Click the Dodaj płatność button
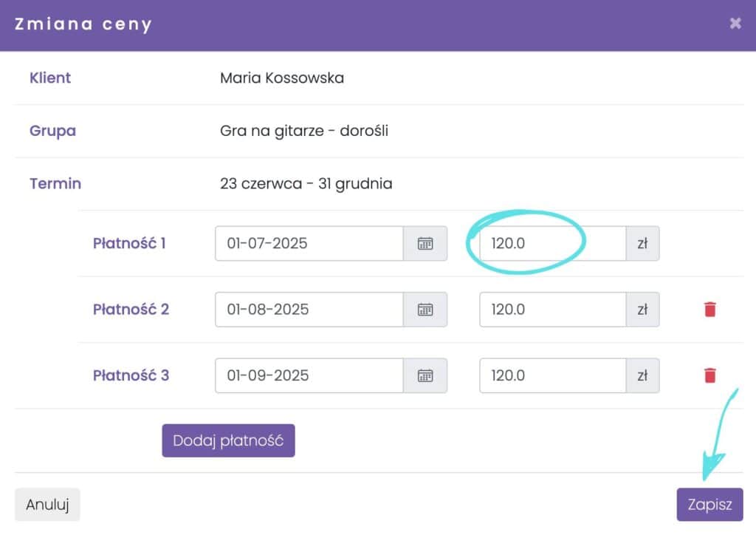The height and width of the screenshot is (535, 756). (x=228, y=440)
